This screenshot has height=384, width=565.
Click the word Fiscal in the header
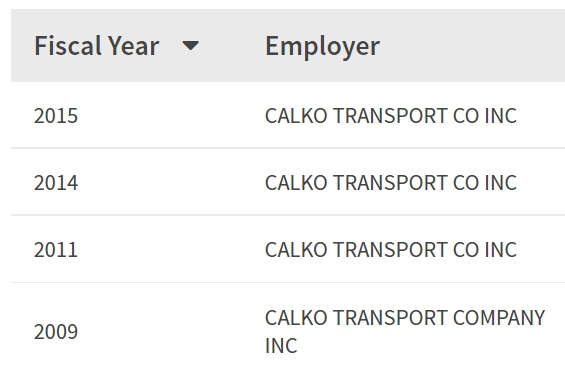click(68, 46)
